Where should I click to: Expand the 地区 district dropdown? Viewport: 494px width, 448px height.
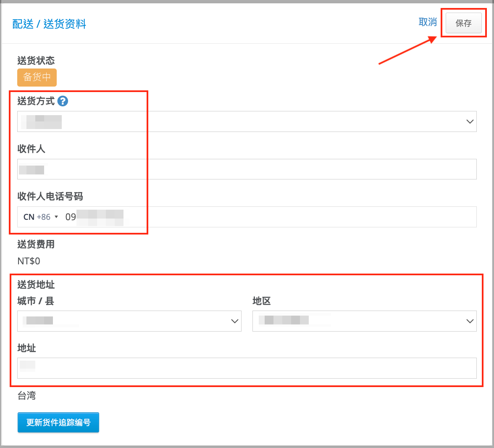[x=364, y=321]
